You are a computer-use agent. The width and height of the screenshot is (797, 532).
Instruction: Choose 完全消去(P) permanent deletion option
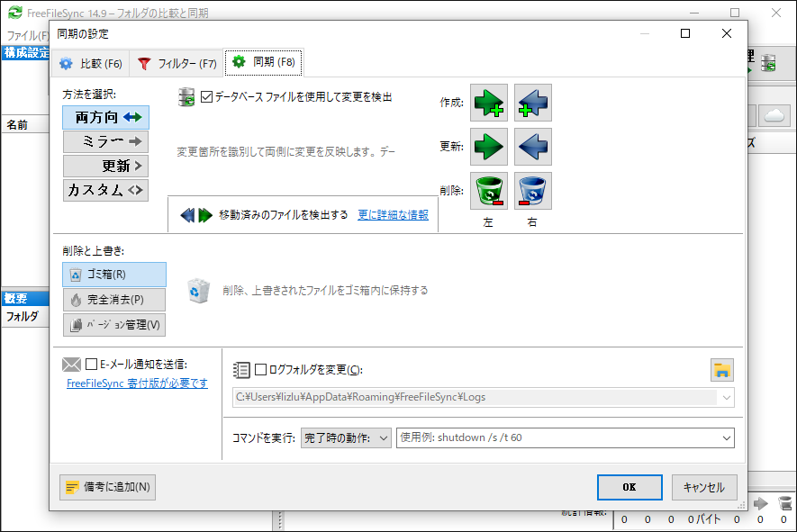[x=114, y=300]
